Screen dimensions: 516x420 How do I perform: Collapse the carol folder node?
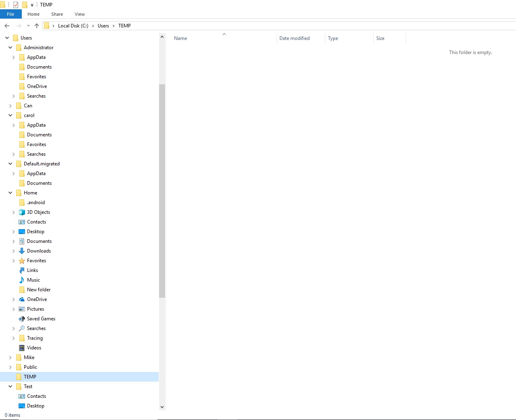(x=10, y=115)
